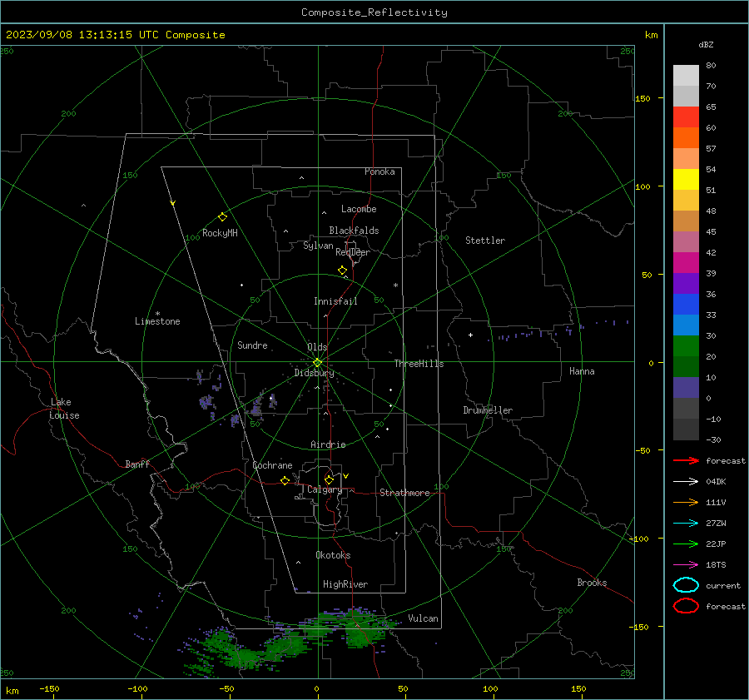Click the ThreeHills town label
The image size is (749, 700).
tap(419, 364)
